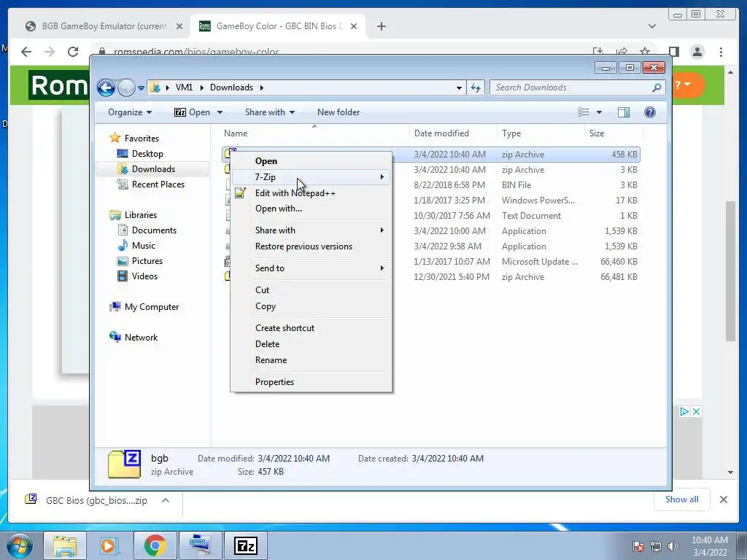Change the view with the view icon

[583, 112]
